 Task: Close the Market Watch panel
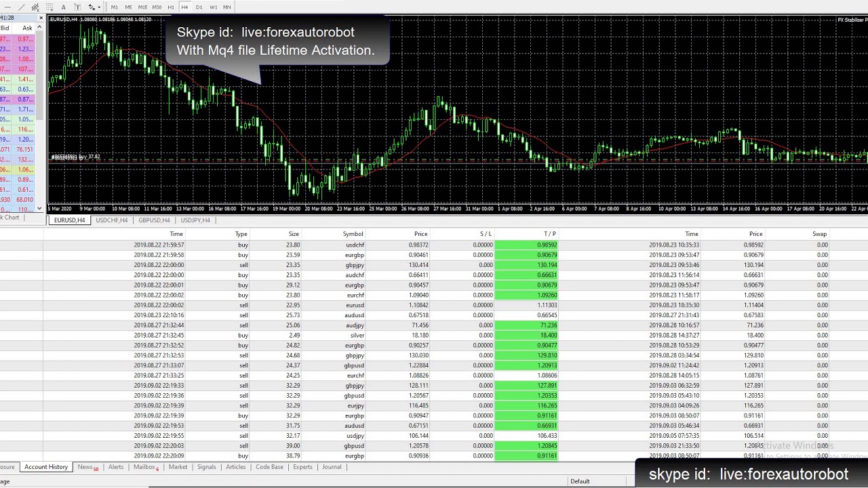(x=41, y=18)
